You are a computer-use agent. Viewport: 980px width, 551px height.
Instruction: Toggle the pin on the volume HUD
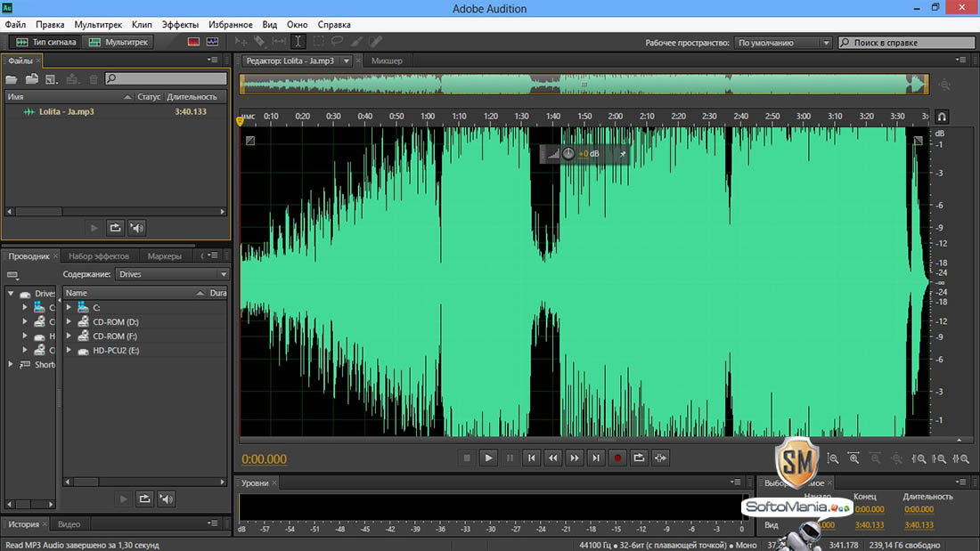tap(623, 154)
